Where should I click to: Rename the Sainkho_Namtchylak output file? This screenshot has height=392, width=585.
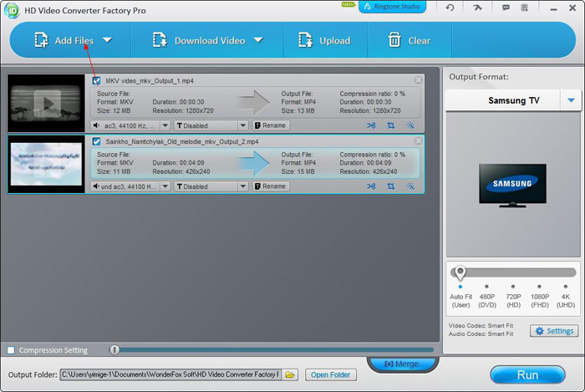click(271, 186)
